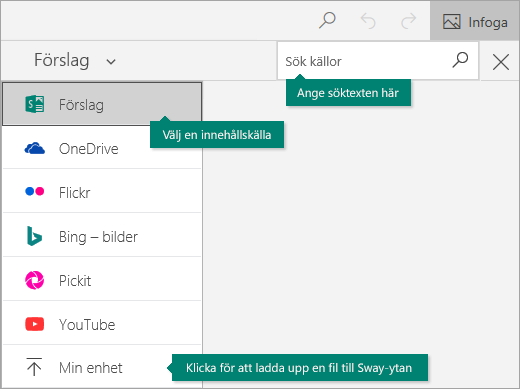520x389 pixels.
Task: Click the Flickr two-dot icon
Action: pyautogui.click(x=35, y=192)
